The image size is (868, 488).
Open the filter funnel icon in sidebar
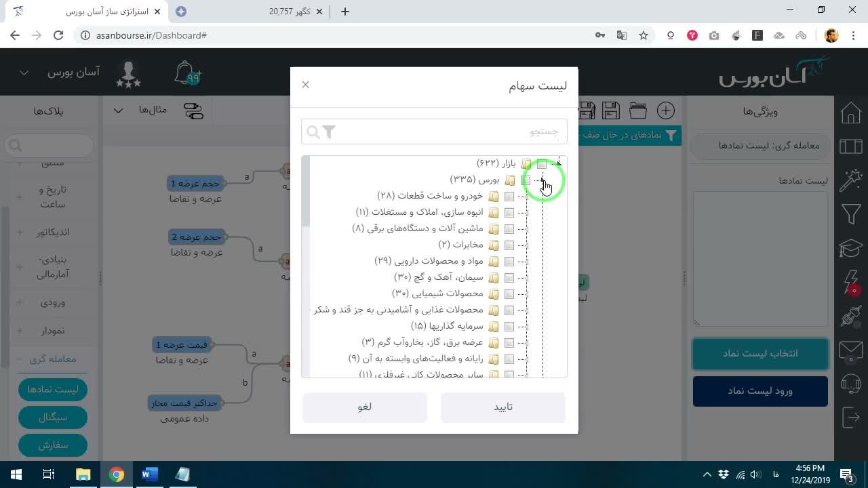tap(851, 215)
